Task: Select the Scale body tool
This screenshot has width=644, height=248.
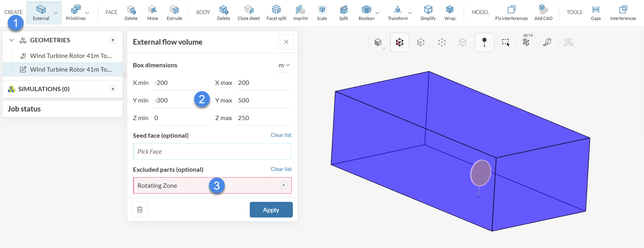Action: pos(322,13)
